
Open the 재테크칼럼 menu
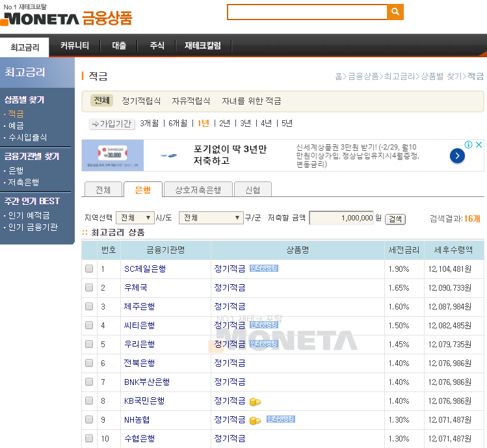(x=202, y=46)
